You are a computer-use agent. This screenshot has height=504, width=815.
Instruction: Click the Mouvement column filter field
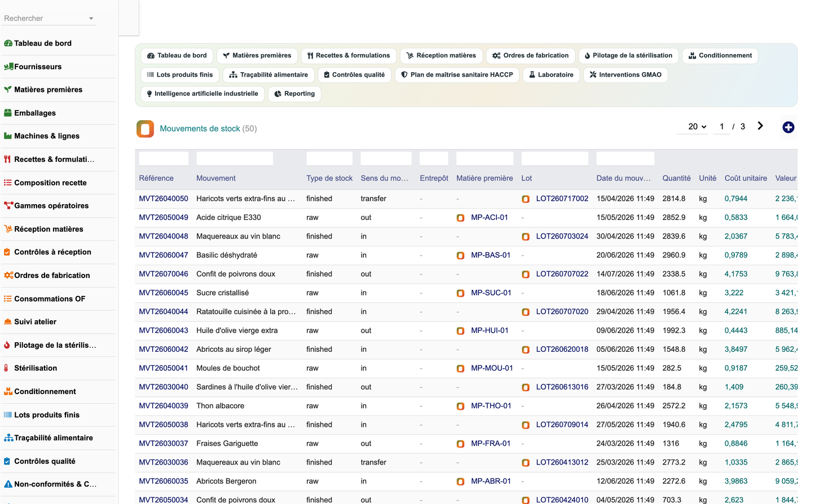click(x=235, y=158)
